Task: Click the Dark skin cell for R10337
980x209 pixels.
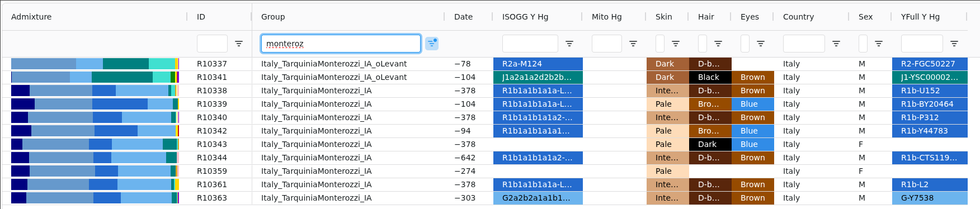Action: coord(668,64)
